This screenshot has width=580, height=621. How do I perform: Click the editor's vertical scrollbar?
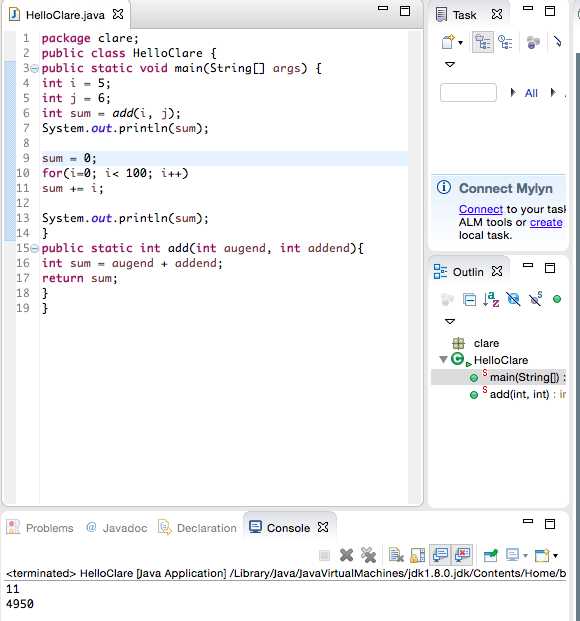pos(414,267)
